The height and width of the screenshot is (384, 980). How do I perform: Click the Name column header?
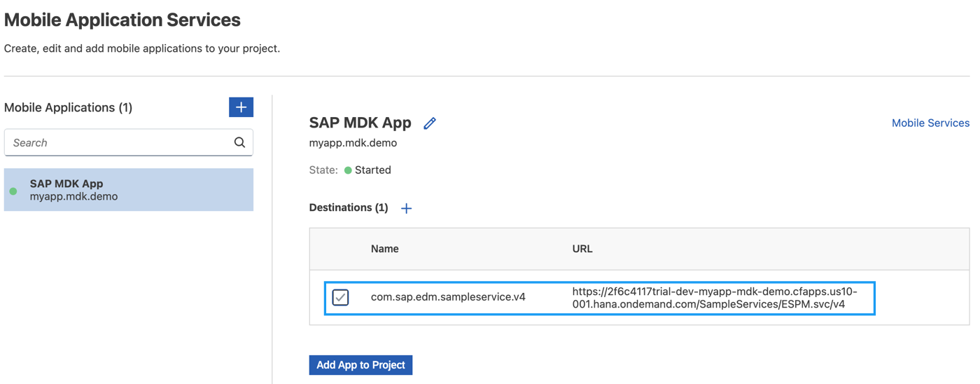click(385, 249)
